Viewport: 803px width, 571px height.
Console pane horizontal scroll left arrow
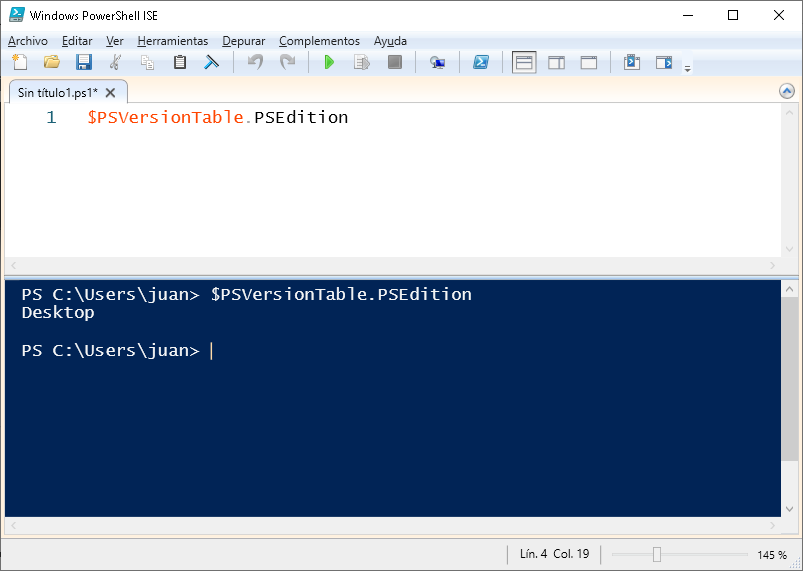pyautogui.click(x=13, y=525)
